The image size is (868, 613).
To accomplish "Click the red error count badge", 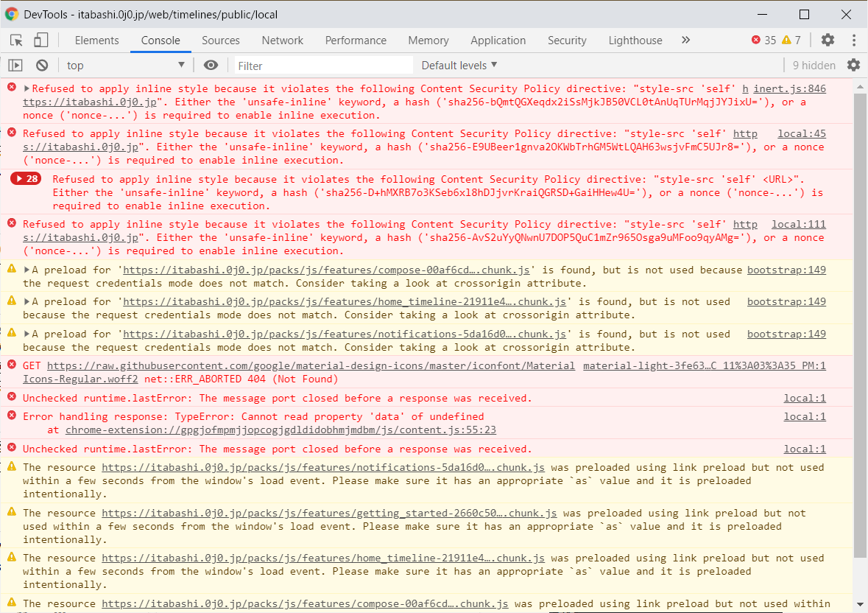I will [x=763, y=41].
